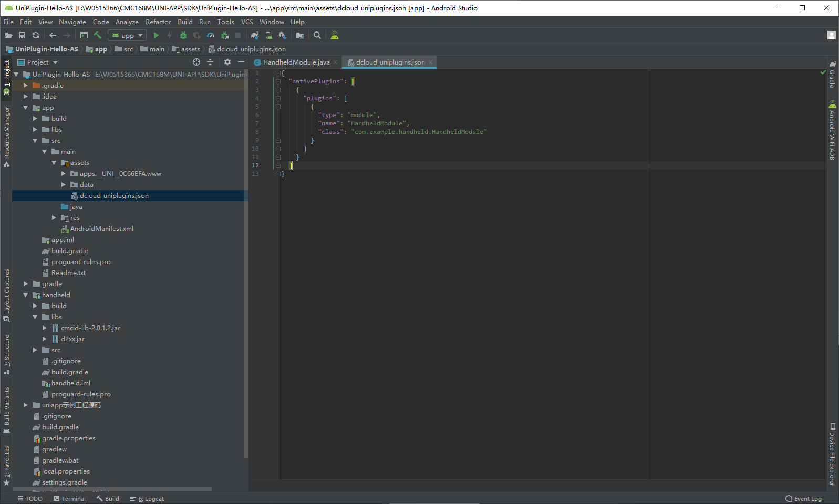Switch to HandheldModule.java tab
839x504 pixels.
296,62
